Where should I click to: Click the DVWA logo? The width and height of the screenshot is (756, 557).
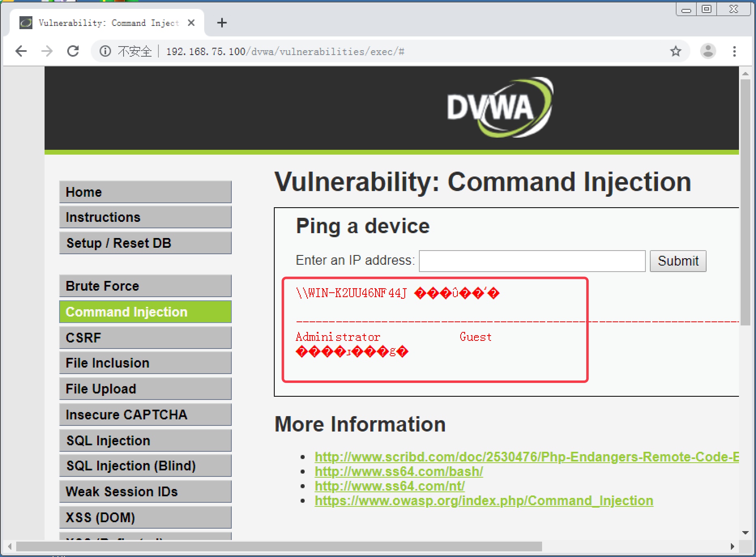click(500, 108)
